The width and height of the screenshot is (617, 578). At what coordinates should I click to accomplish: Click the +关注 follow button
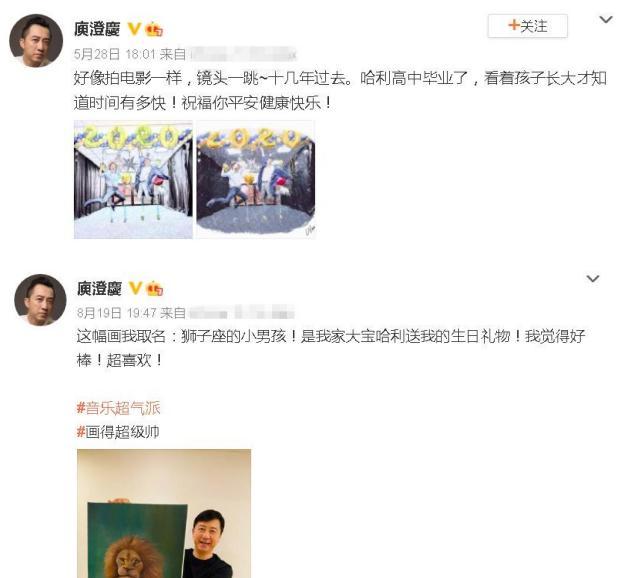point(527,26)
